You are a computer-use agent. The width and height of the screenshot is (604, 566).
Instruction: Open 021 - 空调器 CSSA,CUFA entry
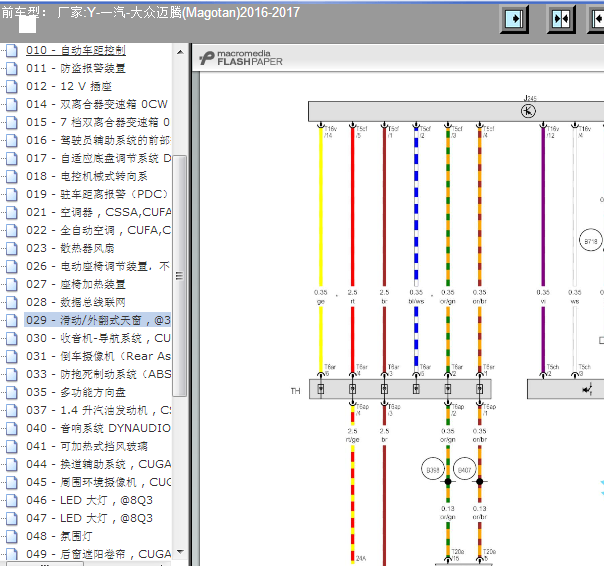98,212
